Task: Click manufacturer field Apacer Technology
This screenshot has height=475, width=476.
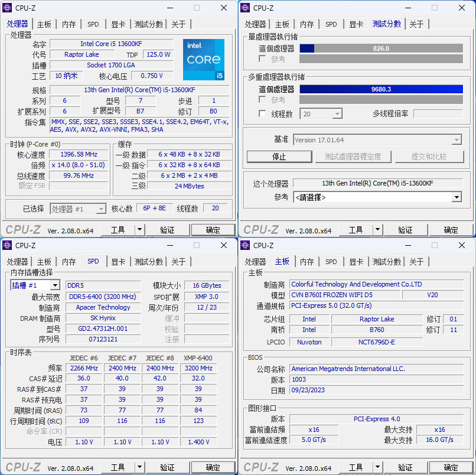Action: click(x=103, y=307)
